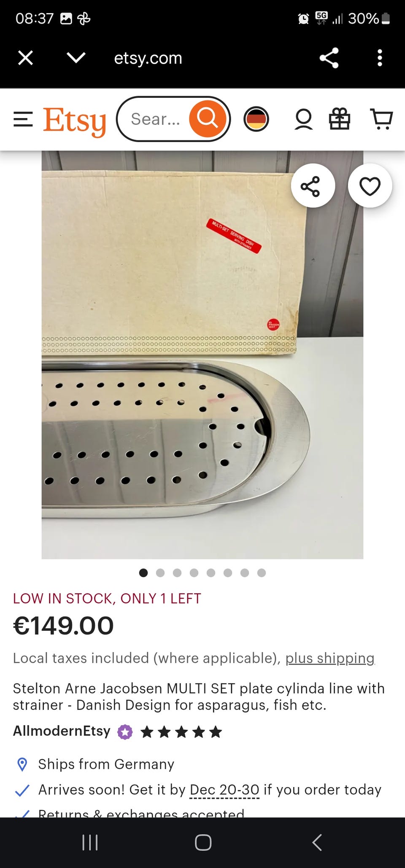
Task: Select the second image carousel dot
Action: [x=160, y=572]
